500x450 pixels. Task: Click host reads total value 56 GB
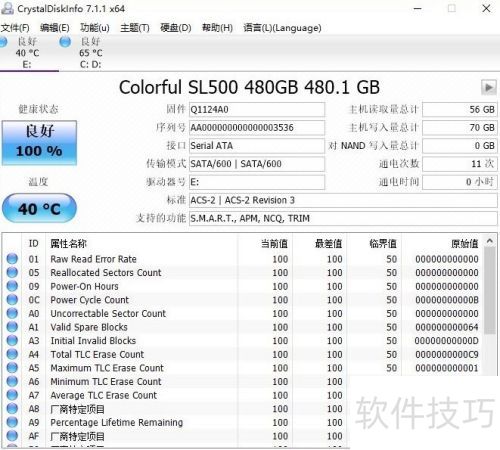(x=460, y=109)
